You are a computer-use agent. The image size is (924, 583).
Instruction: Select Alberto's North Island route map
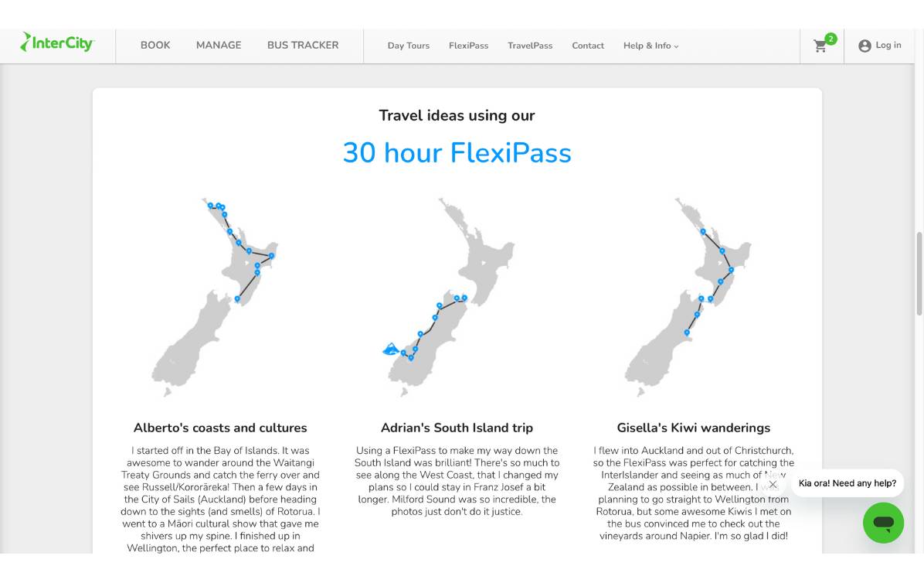(215, 296)
